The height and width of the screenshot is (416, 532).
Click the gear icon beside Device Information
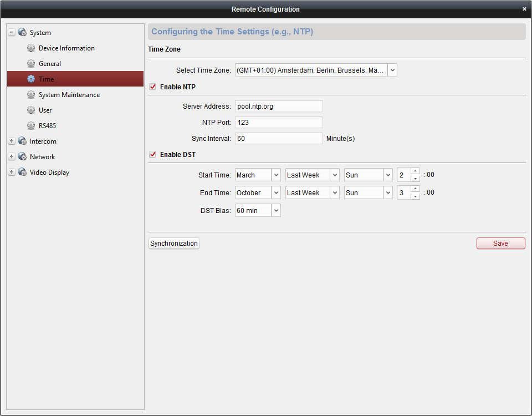point(31,48)
